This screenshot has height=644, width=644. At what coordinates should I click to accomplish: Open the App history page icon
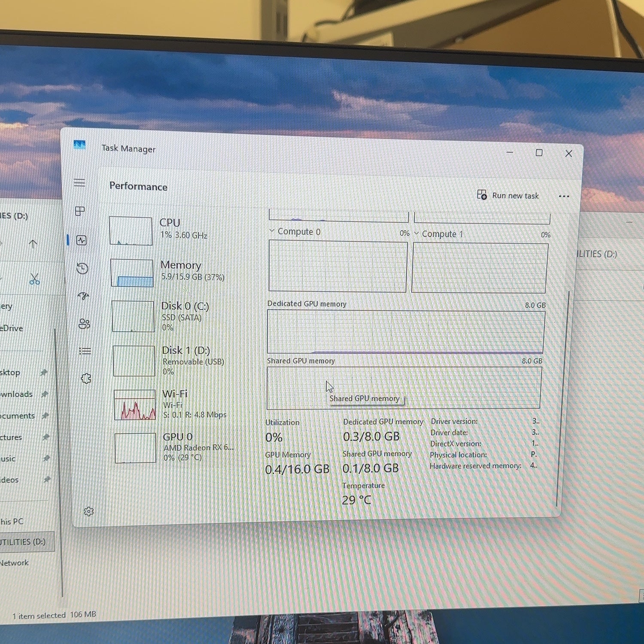82,269
